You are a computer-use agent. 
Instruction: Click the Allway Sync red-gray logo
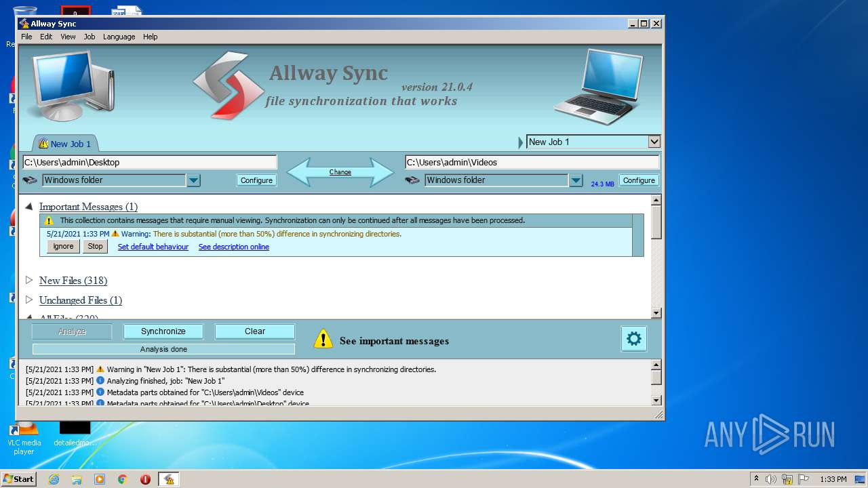(x=229, y=86)
